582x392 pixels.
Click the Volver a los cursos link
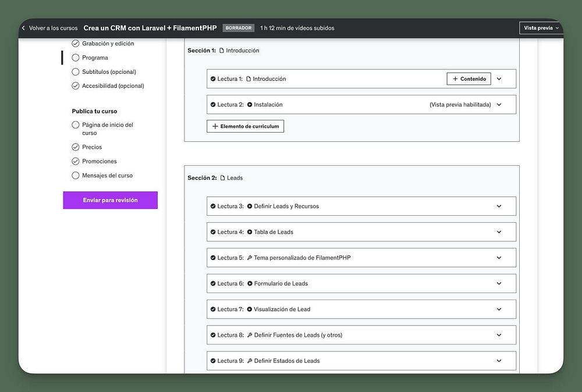54,28
